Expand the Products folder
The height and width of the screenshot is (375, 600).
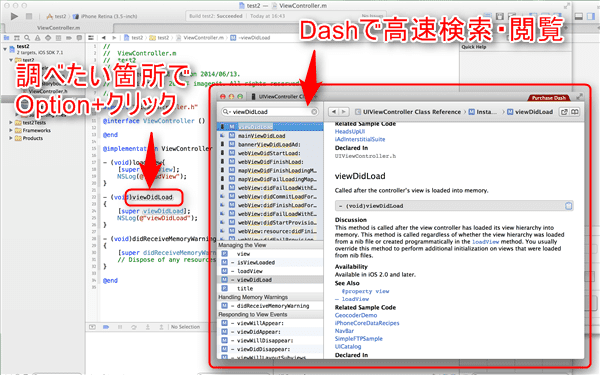coord(11,138)
